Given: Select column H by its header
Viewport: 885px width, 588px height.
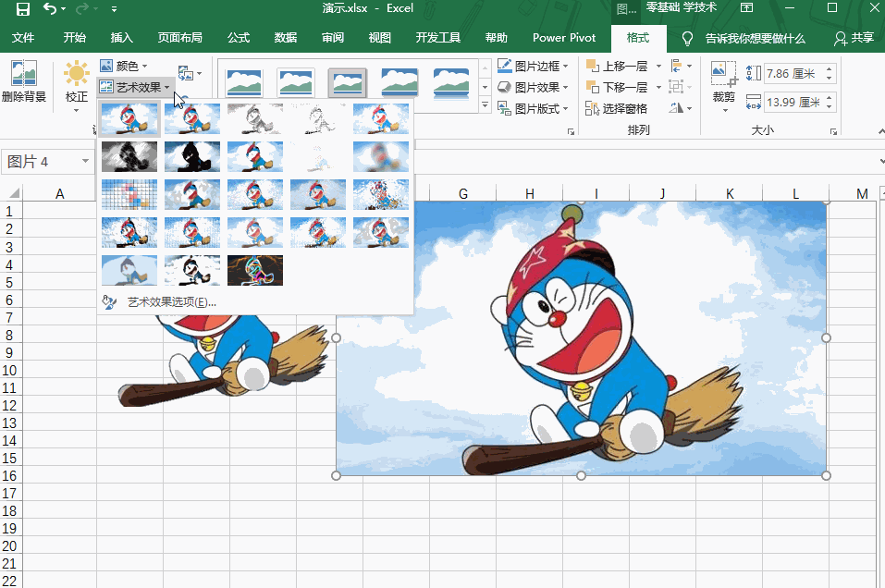Looking at the screenshot, I should [x=529, y=193].
